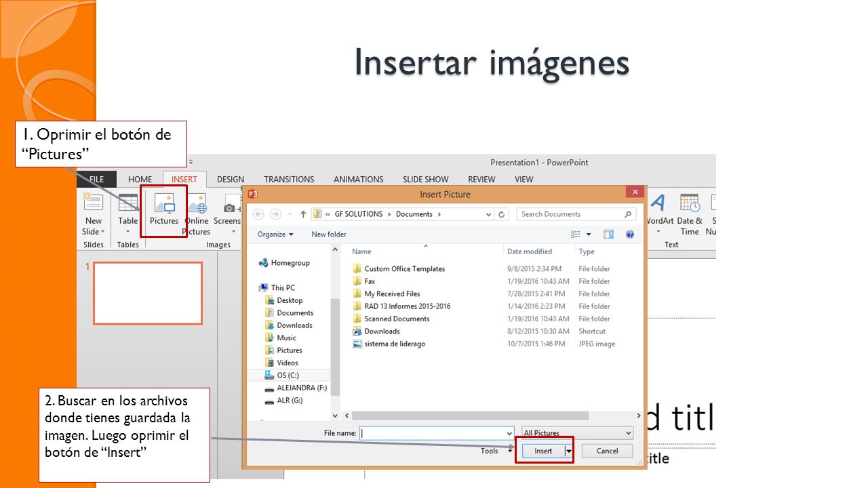
Task: Switch to the DESIGN tab
Action: pos(231,180)
